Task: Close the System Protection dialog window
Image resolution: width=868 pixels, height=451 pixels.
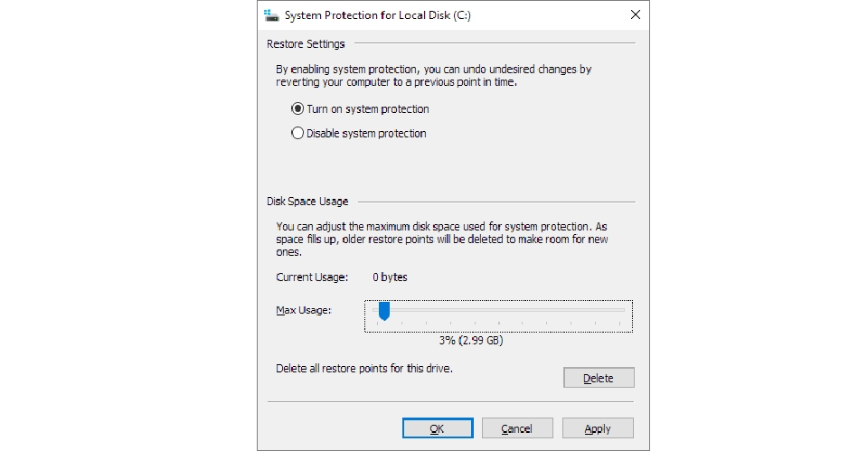Action: click(x=636, y=15)
